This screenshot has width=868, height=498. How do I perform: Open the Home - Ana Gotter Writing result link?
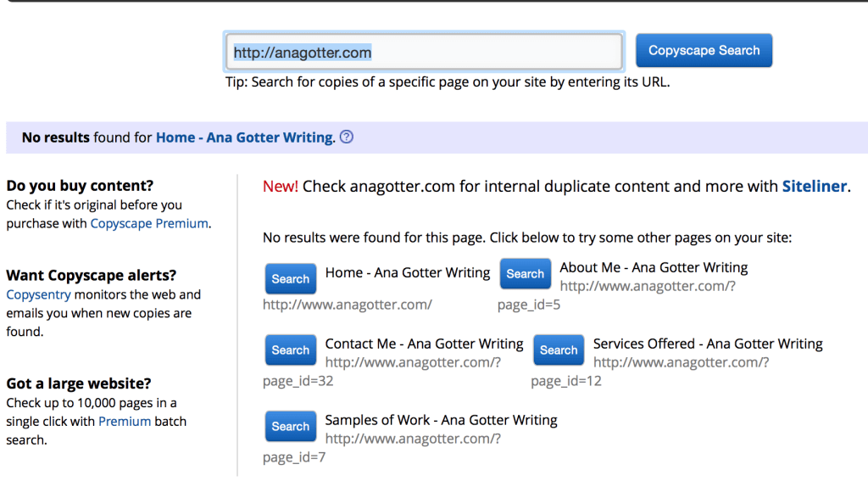(245, 137)
